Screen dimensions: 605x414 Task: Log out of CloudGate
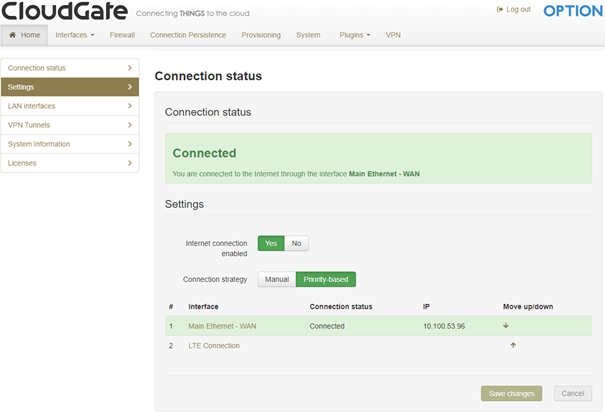coord(514,10)
